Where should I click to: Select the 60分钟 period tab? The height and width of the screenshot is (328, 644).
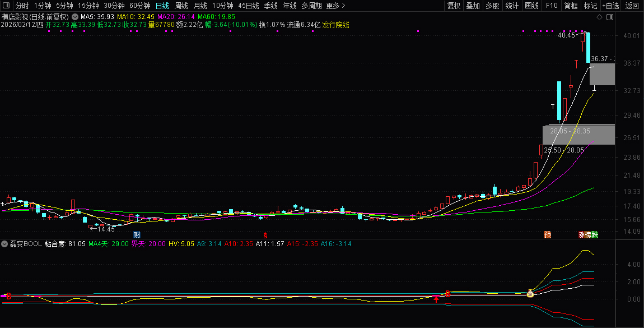(140, 6)
